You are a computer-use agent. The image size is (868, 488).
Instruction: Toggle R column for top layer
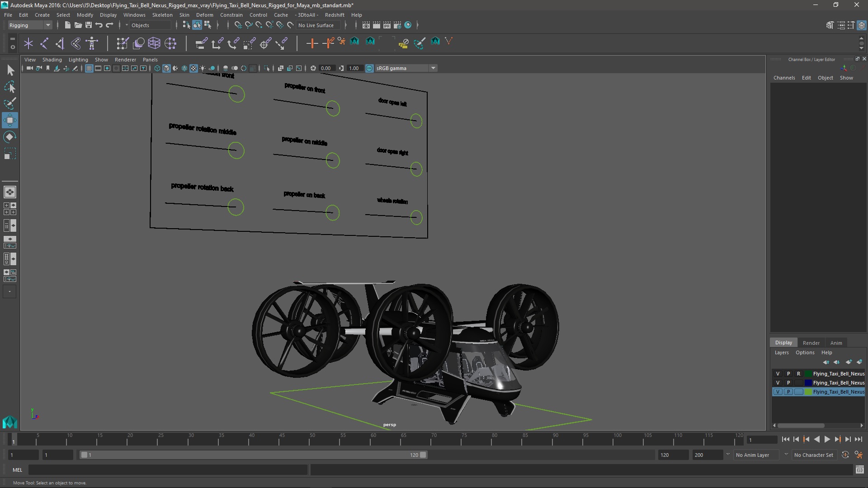point(798,373)
